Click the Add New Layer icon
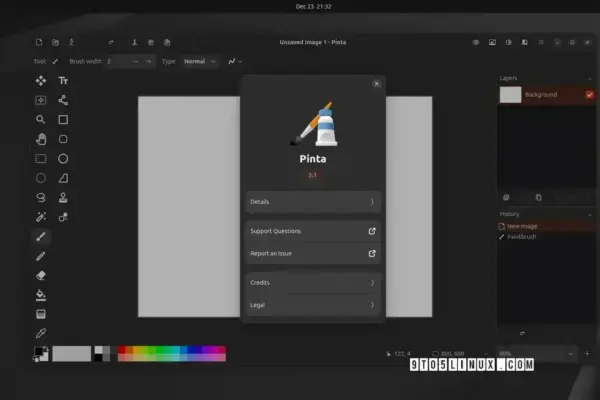600x400 pixels. [x=506, y=198]
